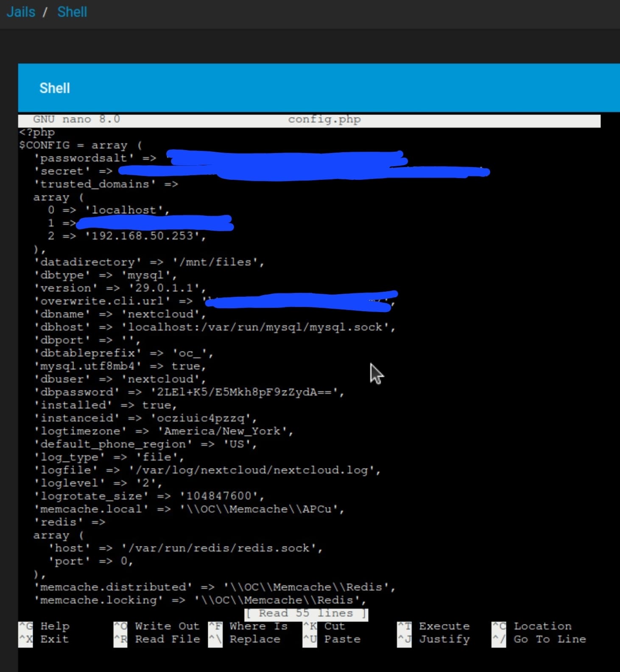Image resolution: width=620 pixels, height=672 pixels.
Task: Click the '<?php' opening line
Action: tap(37, 132)
